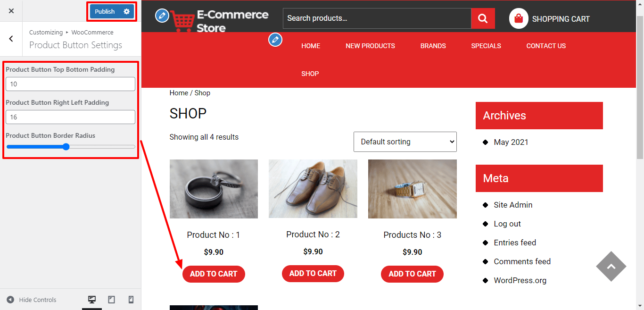644x310 pixels.
Task: Go back using the left chevron
Action: (11, 39)
